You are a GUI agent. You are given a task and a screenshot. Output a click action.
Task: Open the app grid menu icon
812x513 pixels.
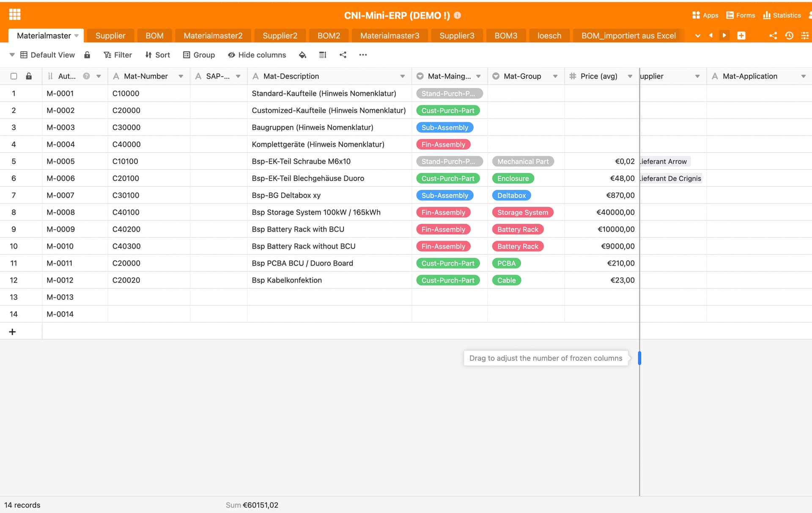[15, 15]
